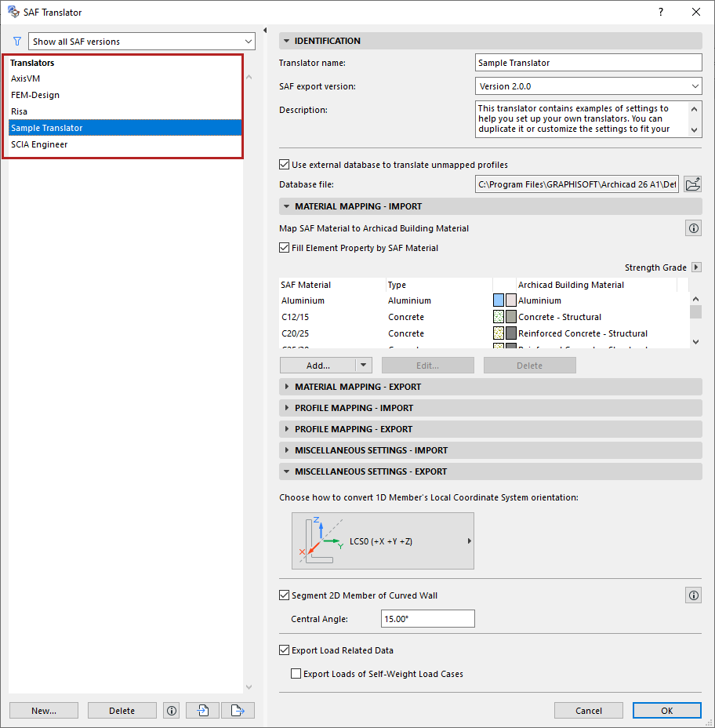Click the Edit... mapping button

pos(428,366)
